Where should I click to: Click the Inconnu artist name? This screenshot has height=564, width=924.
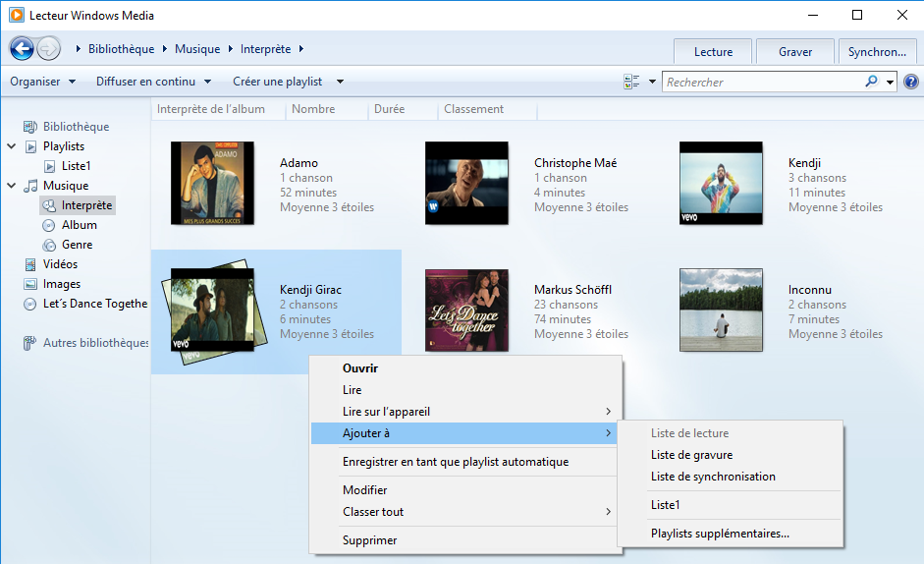pos(810,290)
